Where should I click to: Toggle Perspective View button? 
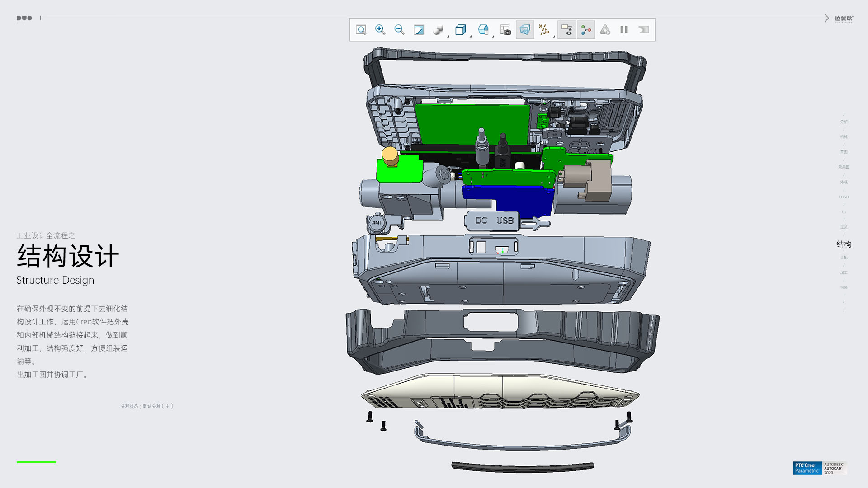(525, 30)
